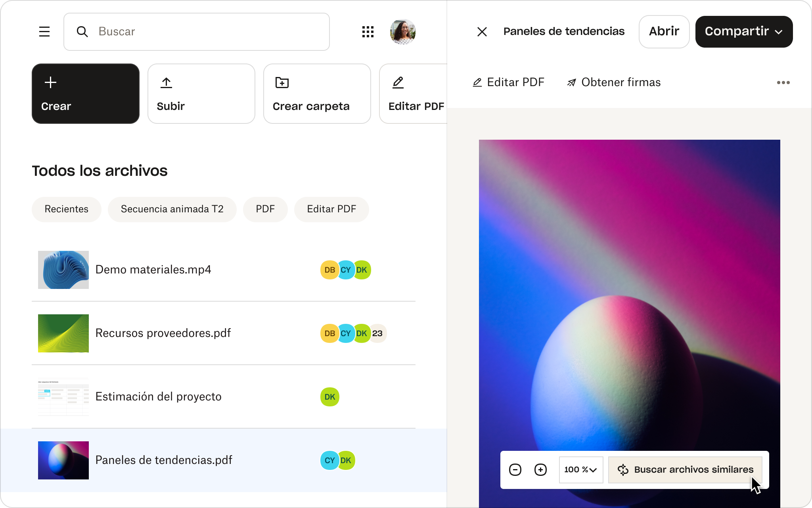The width and height of the screenshot is (812, 508).
Task: Select the PDF filter tab
Action: (265, 209)
